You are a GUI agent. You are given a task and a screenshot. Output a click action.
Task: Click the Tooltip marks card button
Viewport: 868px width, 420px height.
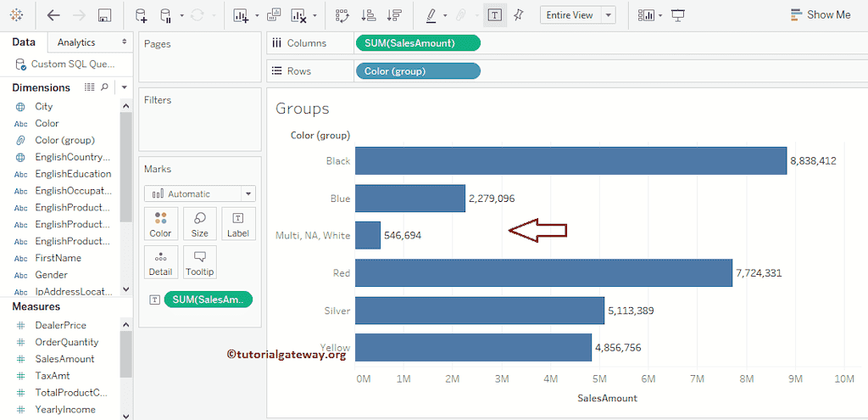pos(199,262)
